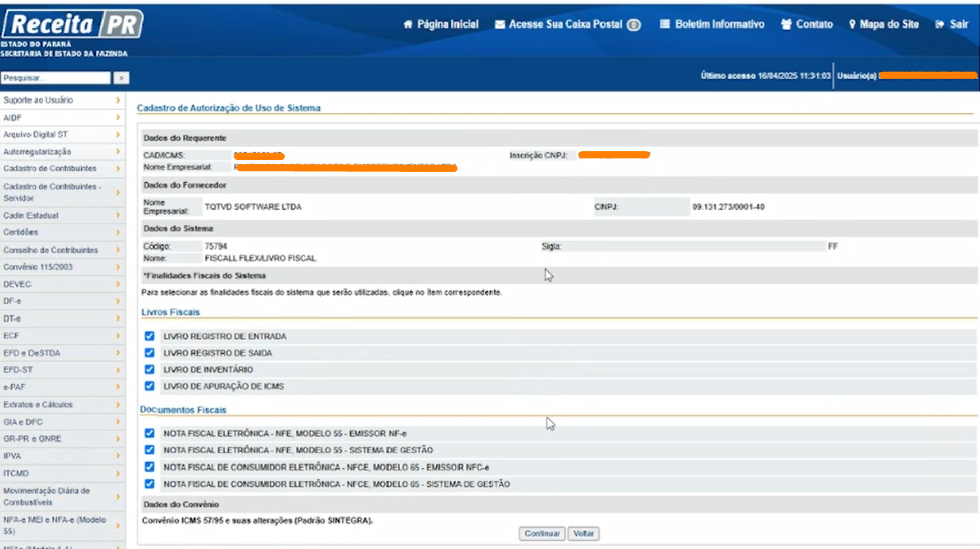Viewport: 980px width, 549px height.
Task: Expand the Certidões arrow
Action: [x=118, y=232]
